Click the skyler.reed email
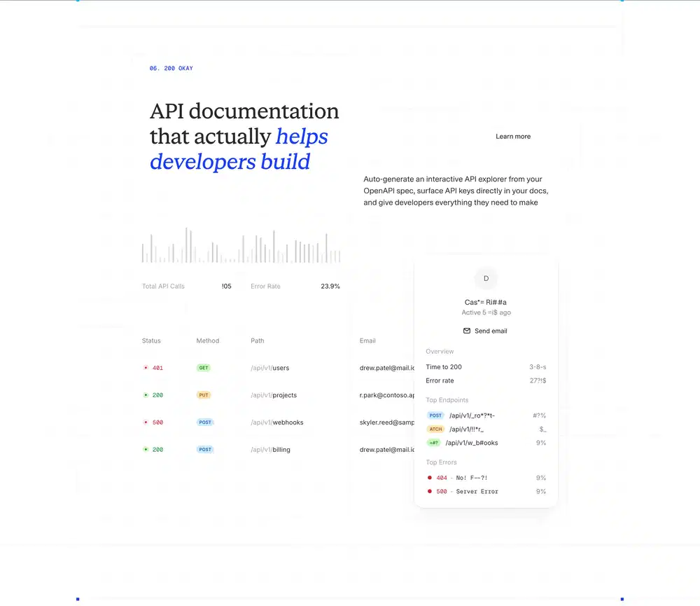The height and width of the screenshot is (606, 700). pos(387,422)
